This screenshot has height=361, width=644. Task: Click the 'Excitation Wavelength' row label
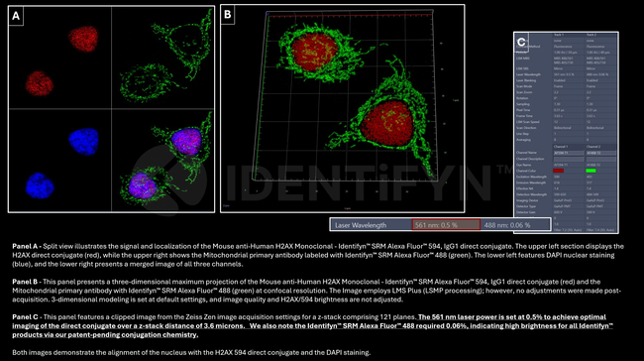pos(531,177)
